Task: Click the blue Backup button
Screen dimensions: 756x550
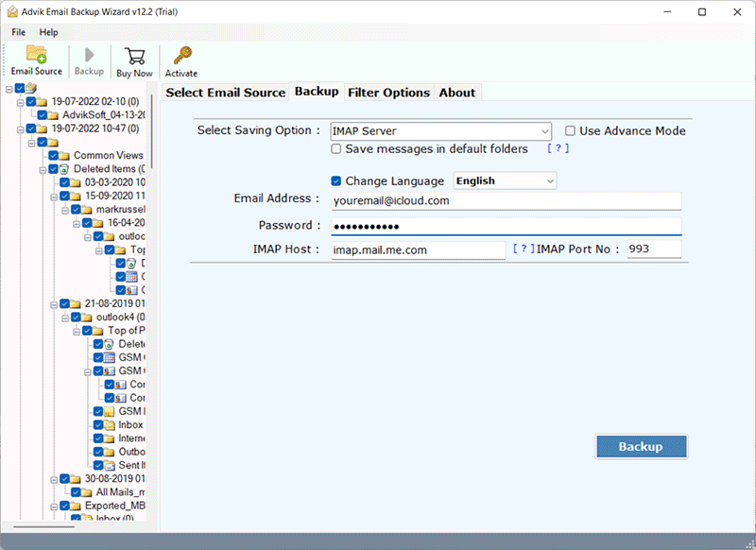Action: pos(642,446)
